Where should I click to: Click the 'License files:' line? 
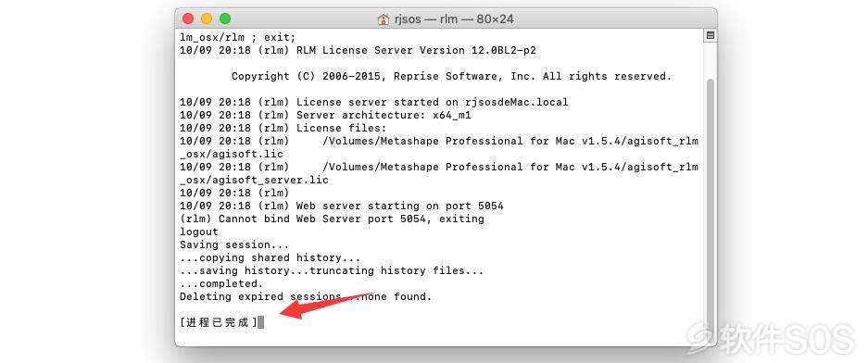pyautogui.click(x=341, y=129)
